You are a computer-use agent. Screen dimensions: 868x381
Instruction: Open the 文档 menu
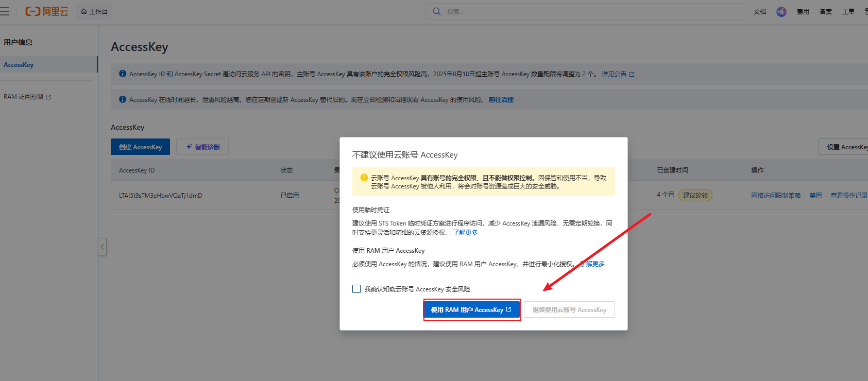(x=760, y=11)
